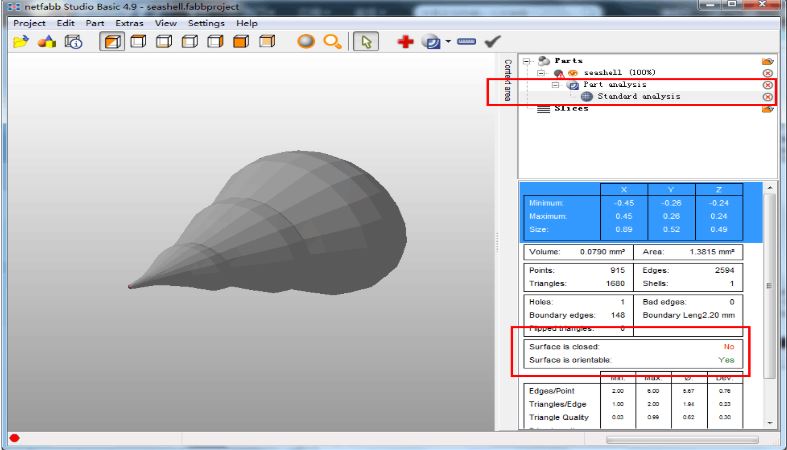Click the measuring ruler icon
The height and width of the screenshot is (450, 787).
(x=466, y=42)
